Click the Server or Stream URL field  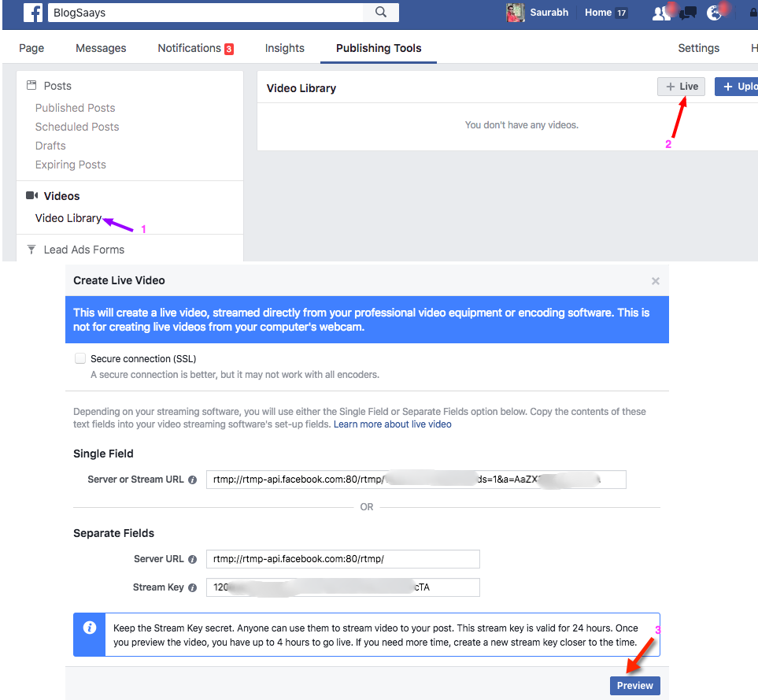[x=416, y=480]
